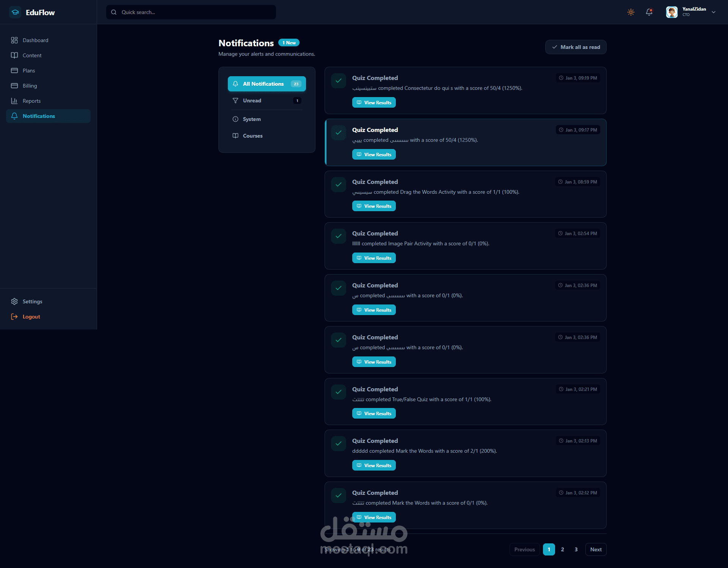The height and width of the screenshot is (568, 728).
Task: Open the Settings gear item
Action: [x=32, y=301]
